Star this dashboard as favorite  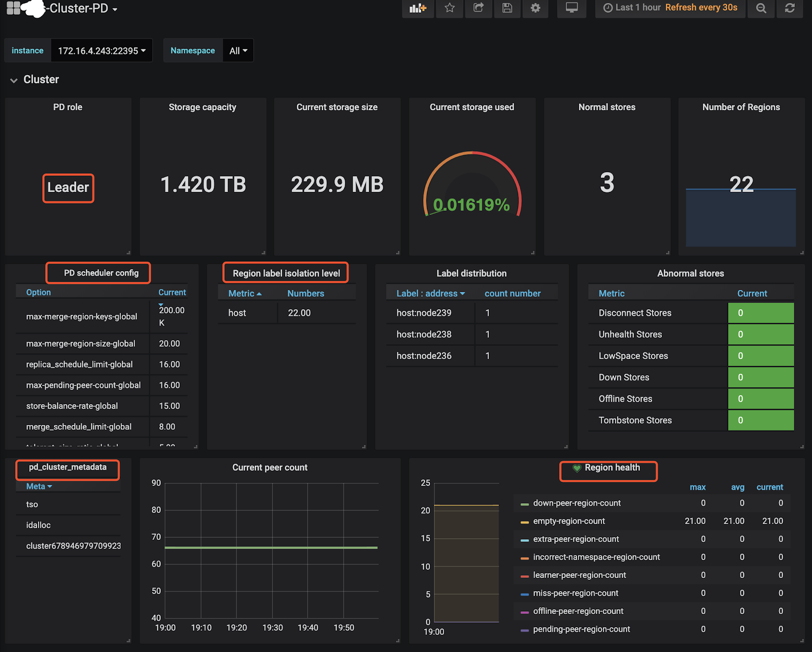pyautogui.click(x=450, y=8)
